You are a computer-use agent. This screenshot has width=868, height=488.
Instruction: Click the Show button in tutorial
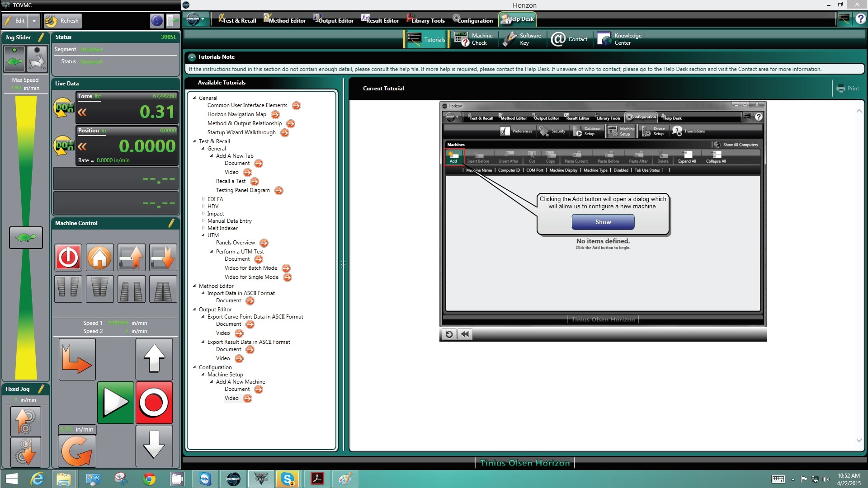point(603,222)
